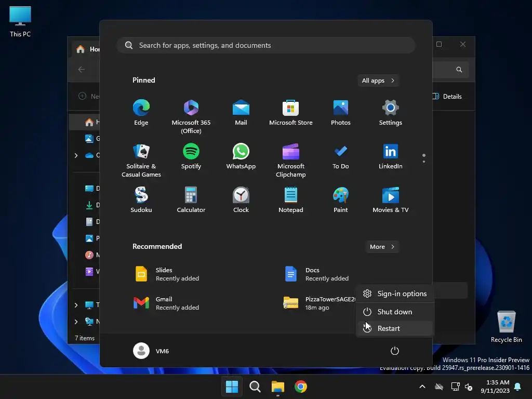Click More in Recommended section
This screenshot has height=399, width=532.
382,247
